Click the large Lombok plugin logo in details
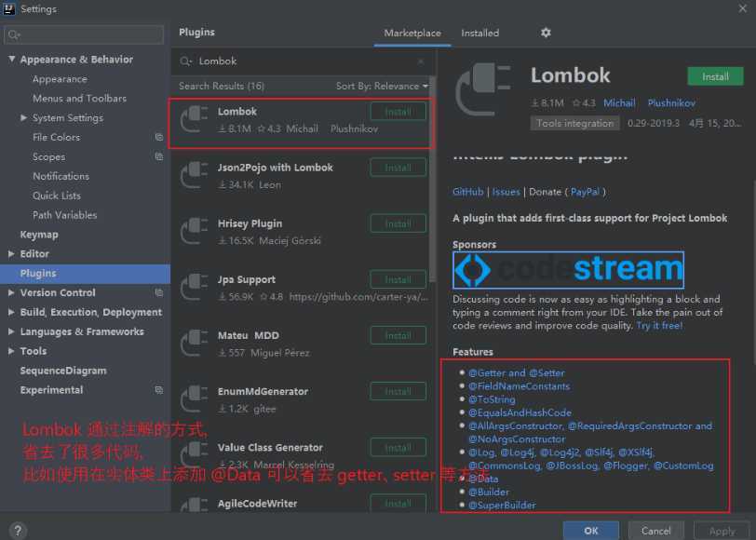 tap(482, 89)
